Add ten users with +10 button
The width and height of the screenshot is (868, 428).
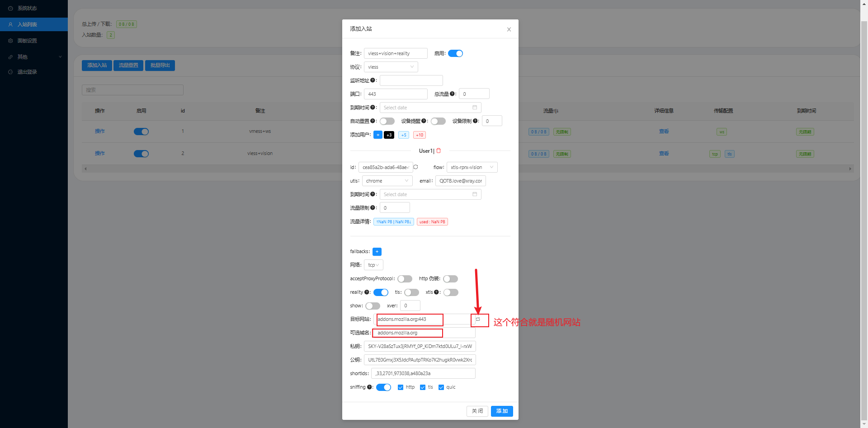[420, 135]
